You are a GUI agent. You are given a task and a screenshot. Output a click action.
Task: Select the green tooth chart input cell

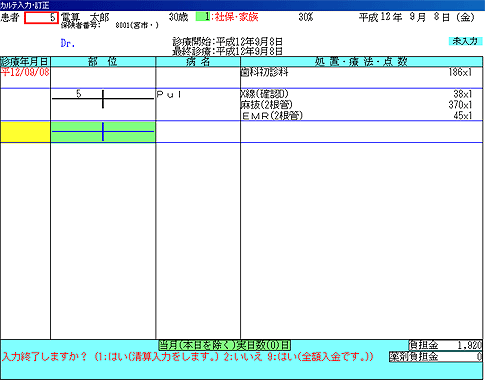click(x=103, y=132)
